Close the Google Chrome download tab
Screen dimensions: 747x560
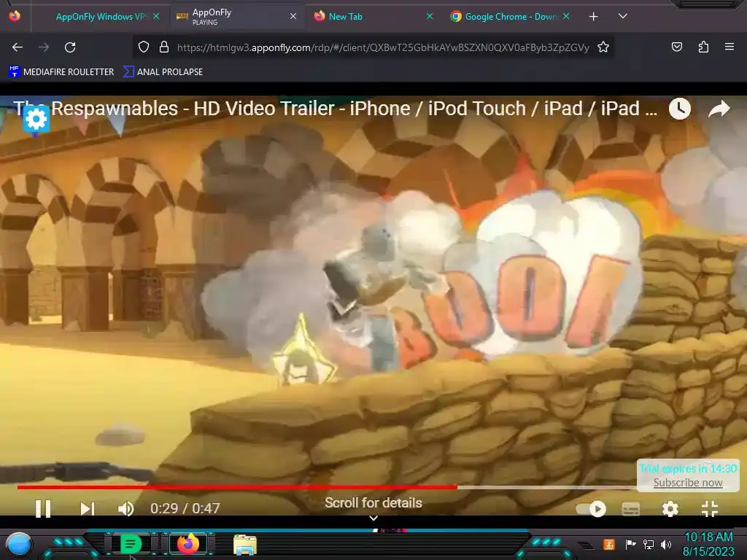pyautogui.click(x=566, y=16)
